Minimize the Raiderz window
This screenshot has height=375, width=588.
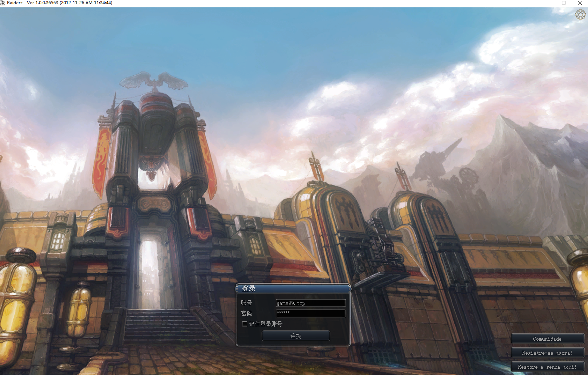pyautogui.click(x=548, y=3)
